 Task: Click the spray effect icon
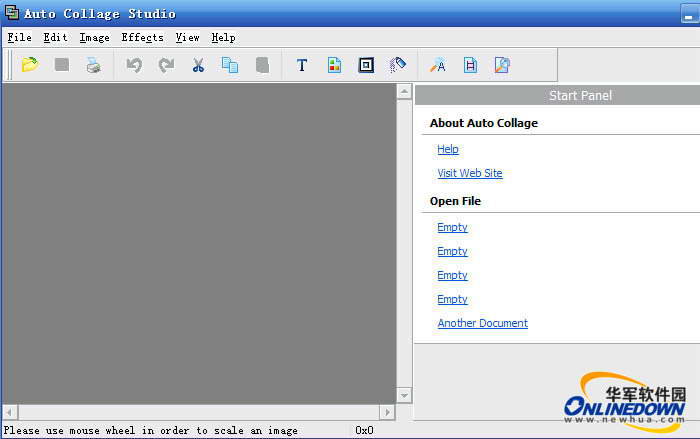(x=397, y=65)
